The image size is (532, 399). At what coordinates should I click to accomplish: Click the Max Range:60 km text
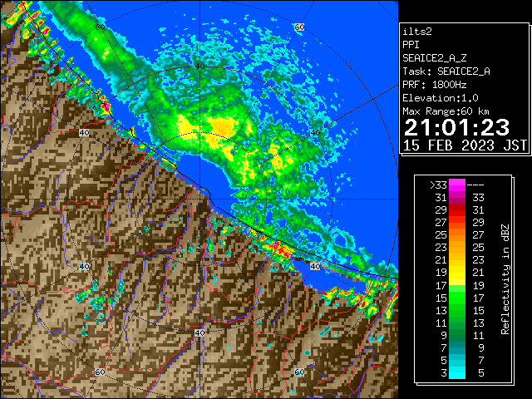[446, 111]
